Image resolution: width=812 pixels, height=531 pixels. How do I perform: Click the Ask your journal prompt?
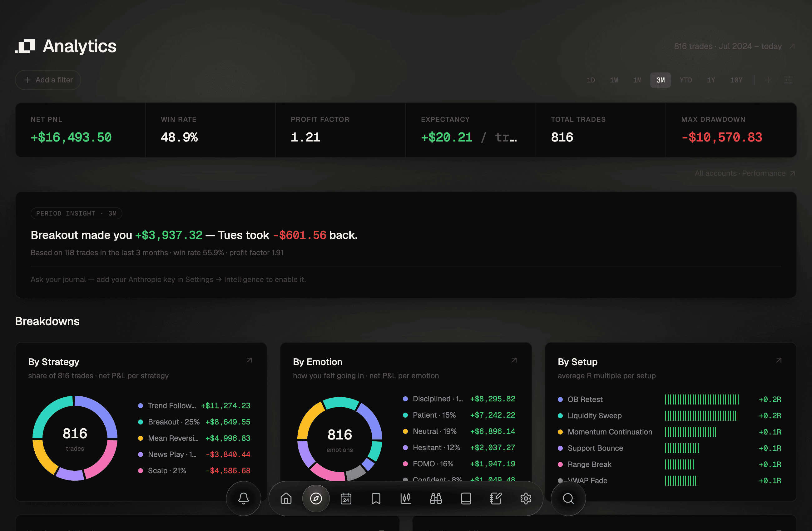tap(168, 279)
